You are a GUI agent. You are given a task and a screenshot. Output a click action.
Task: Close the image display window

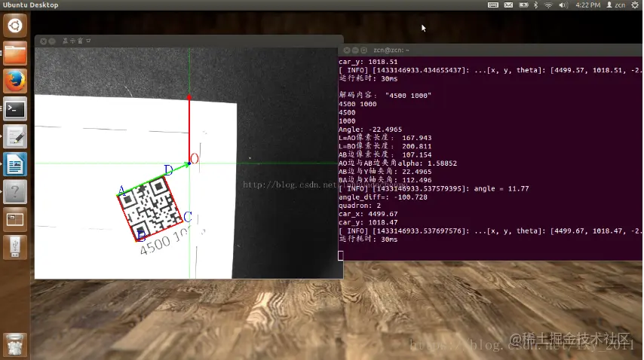click(44, 41)
